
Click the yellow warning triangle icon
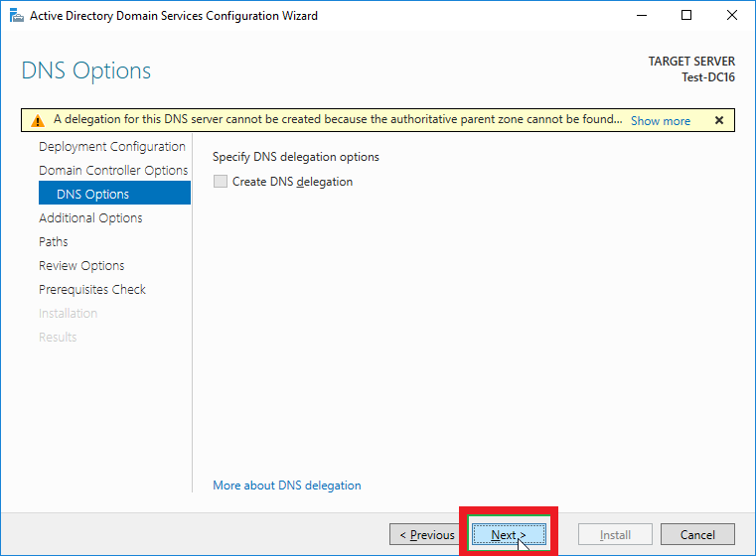(x=38, y=120)
